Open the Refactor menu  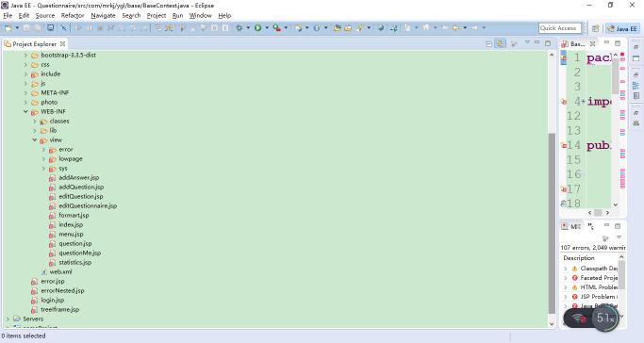pos(73,16)
